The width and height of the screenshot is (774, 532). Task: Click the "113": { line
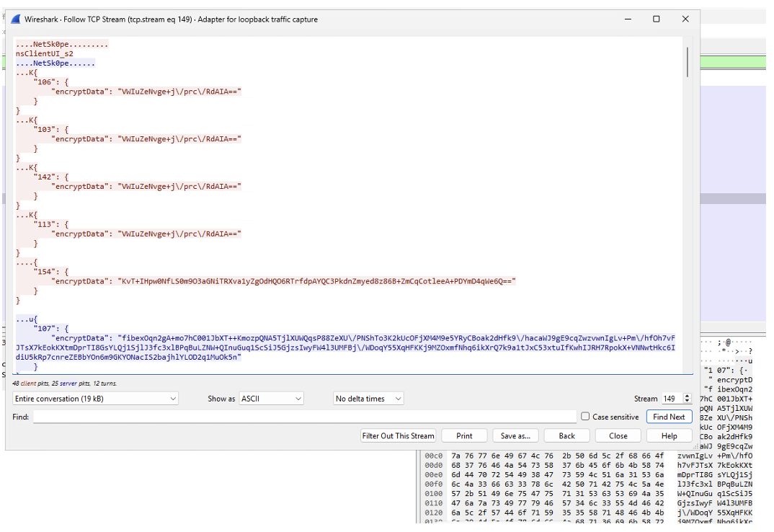51,224
